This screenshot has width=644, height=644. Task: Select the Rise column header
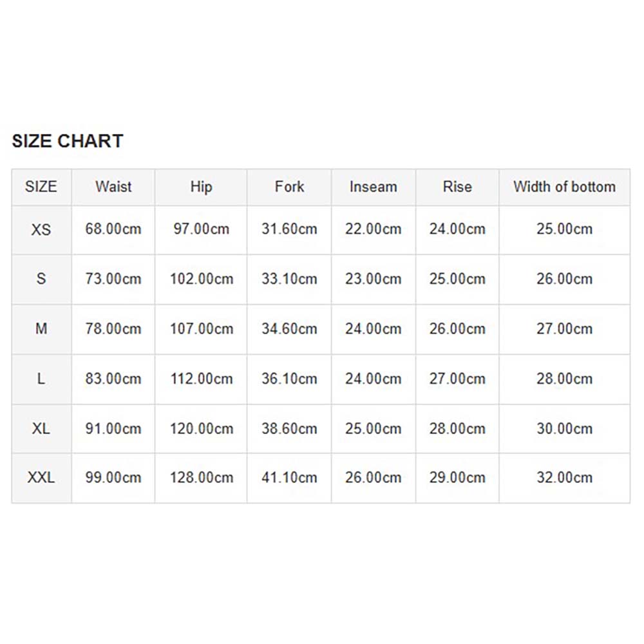pyautogui.click(x=457, y=187)
